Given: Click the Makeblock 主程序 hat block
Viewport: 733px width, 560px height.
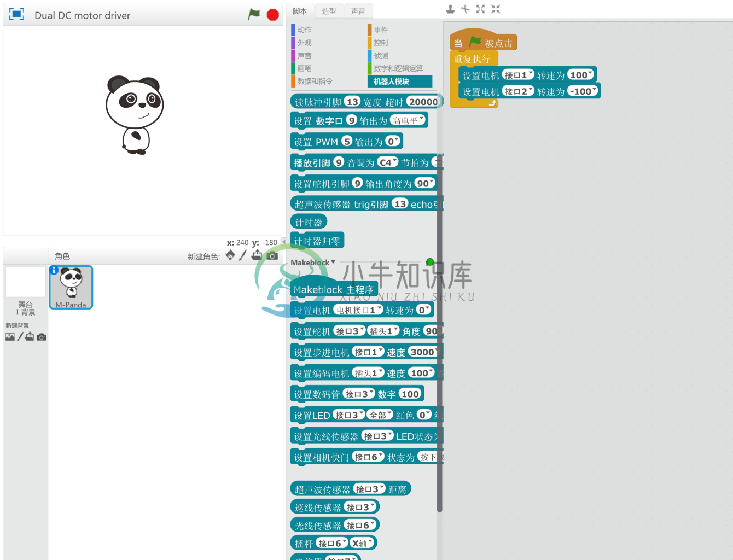Looking at the screenshot, I should point(333,288).
